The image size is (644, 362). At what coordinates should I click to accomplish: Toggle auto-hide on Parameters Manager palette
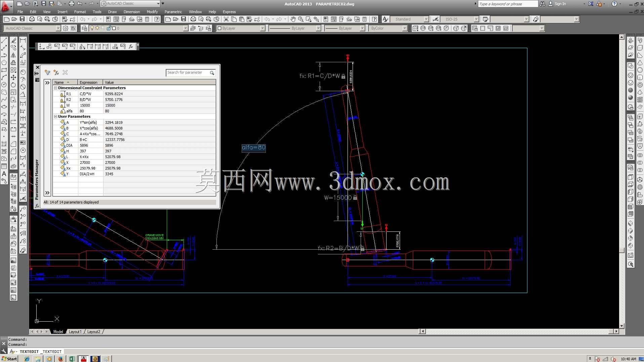37,73
